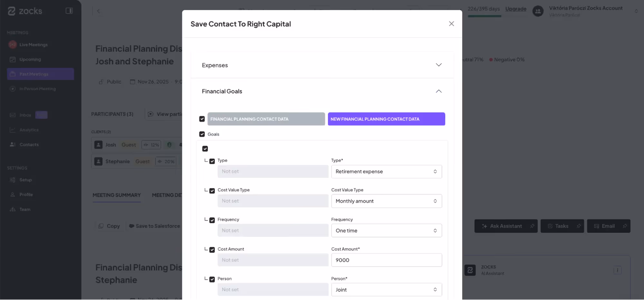Switch to the Meeting Summary tab

(116, 195)
